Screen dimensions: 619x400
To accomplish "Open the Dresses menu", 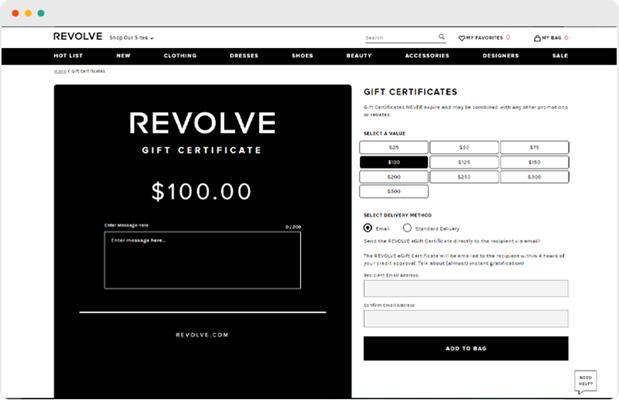I will click(x=244, y=56).
